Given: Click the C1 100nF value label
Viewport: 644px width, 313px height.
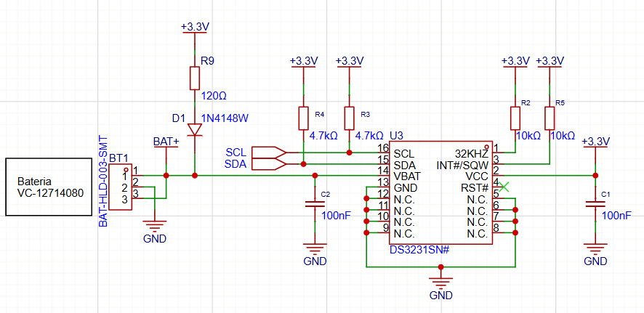Looking at the screenshot, I should pyautogui.click(x=616, y=216).
